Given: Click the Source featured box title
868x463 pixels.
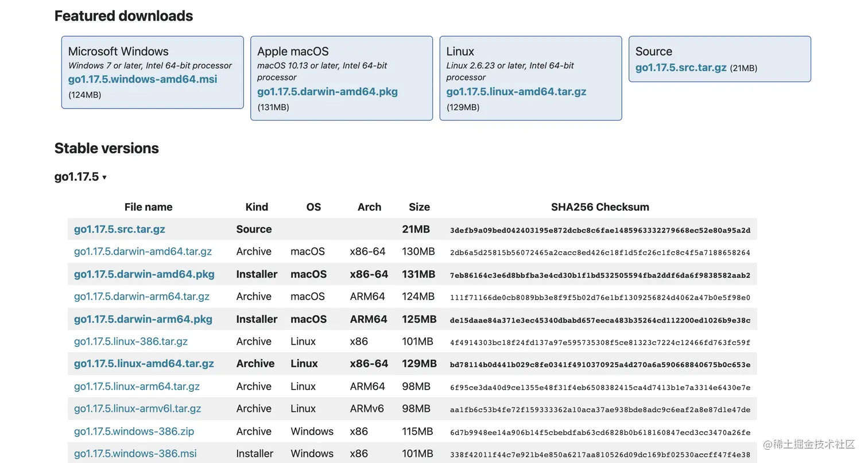Looking at the screenshot, I should 654,51.
